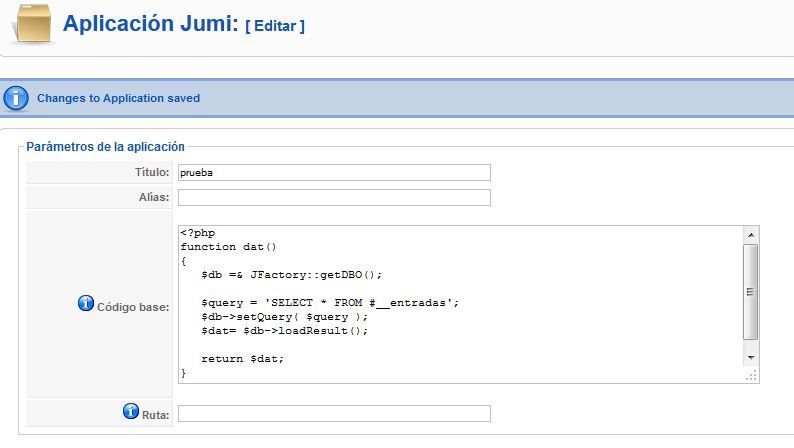
Task: Click the Aplicación Jumi page heading
Action: pos(150,23)
